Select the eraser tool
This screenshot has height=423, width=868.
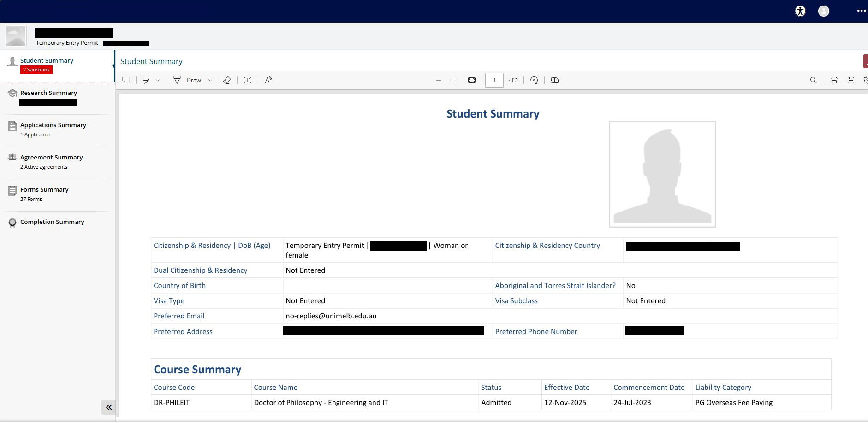point(227,80)
